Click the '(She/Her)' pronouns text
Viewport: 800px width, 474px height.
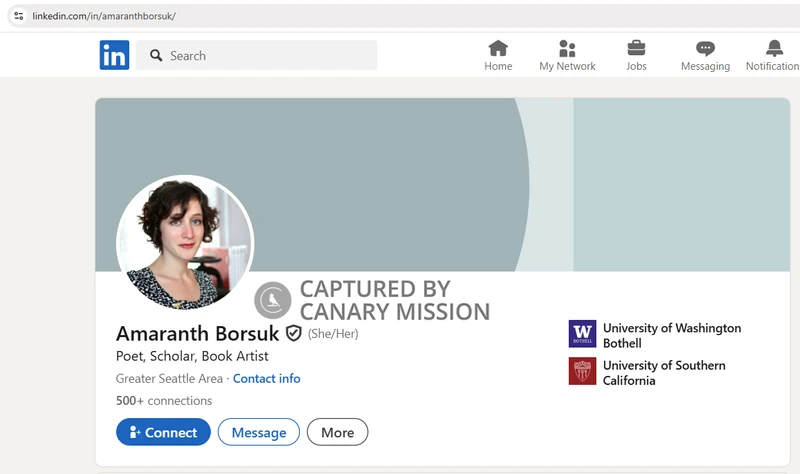333,334
